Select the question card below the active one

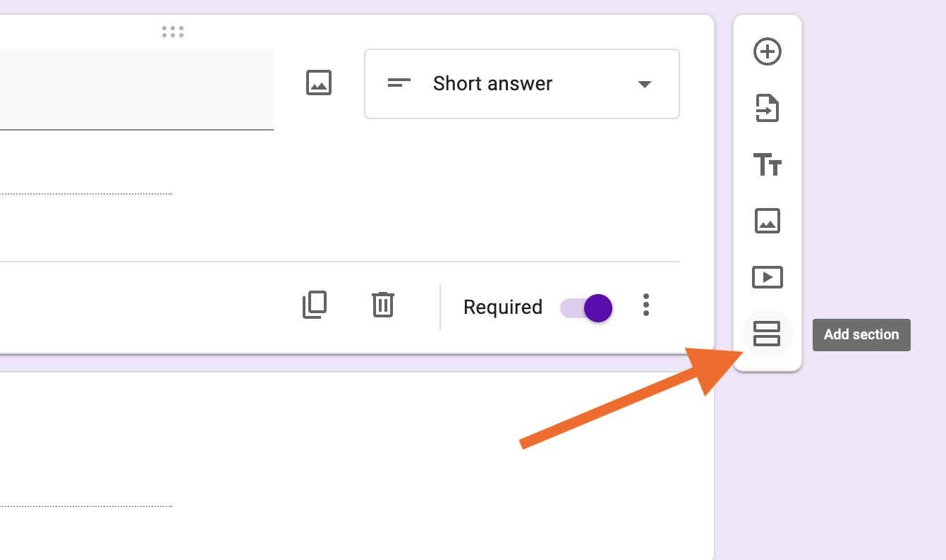coord(353,437)
